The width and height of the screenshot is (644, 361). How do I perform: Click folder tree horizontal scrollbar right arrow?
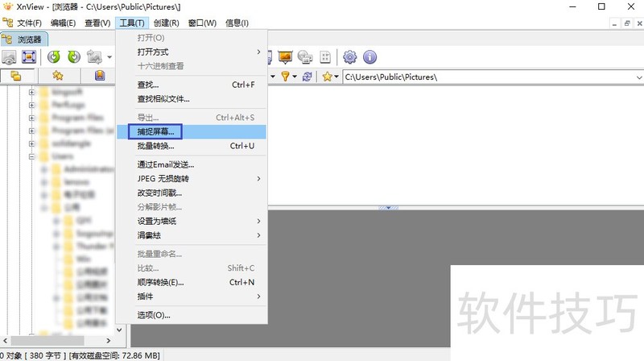click(109, 340)
